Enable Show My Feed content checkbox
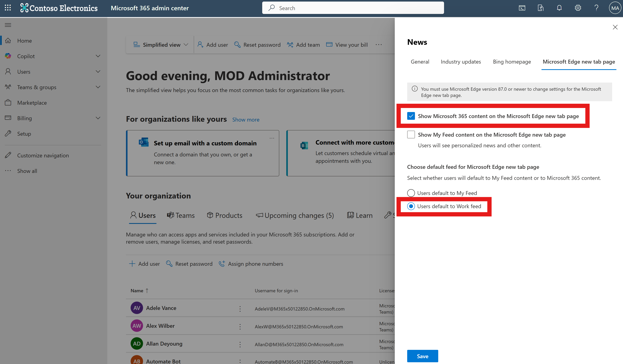The width and height of the screenshot is (623, 364). click(411, 135)
